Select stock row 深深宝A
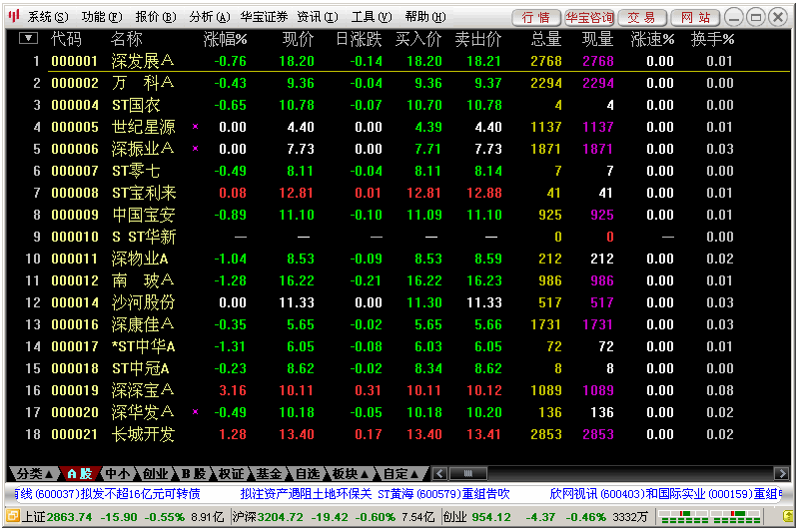The width and height of the screenshot is (799, 532). click(398, 390)
